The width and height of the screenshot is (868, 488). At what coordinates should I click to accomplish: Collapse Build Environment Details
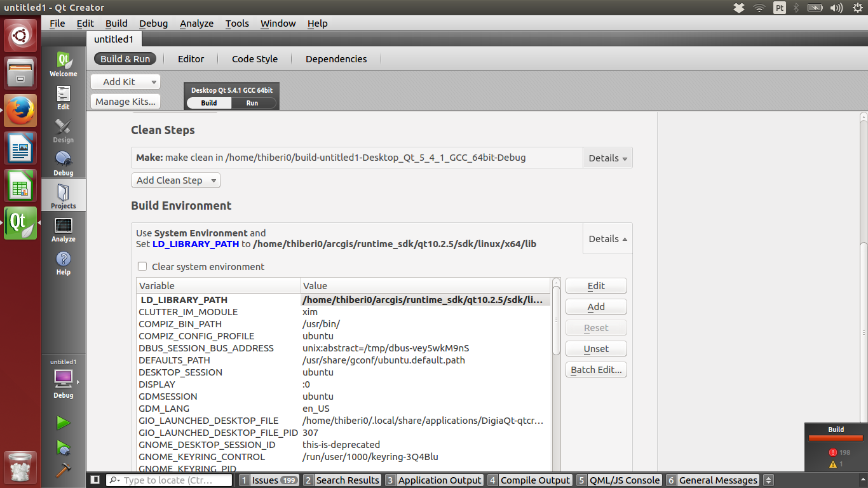(607, 238)
